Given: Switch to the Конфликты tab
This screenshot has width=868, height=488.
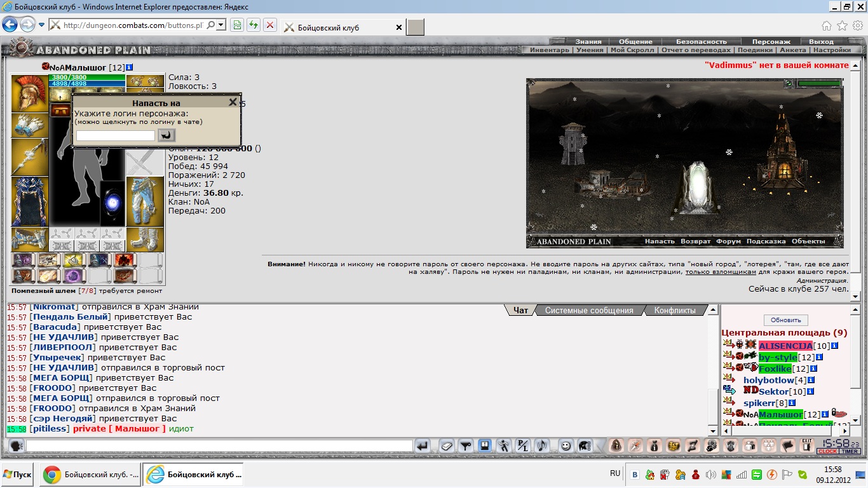Looking at the screenshot, I should [x=675, y=310].
